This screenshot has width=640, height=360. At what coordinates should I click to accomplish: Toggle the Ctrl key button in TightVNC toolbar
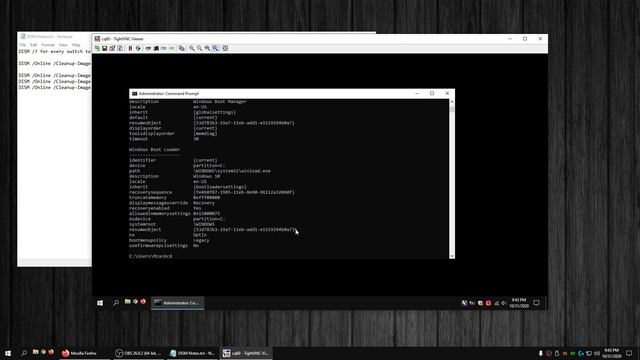click(x=164, y=48)
